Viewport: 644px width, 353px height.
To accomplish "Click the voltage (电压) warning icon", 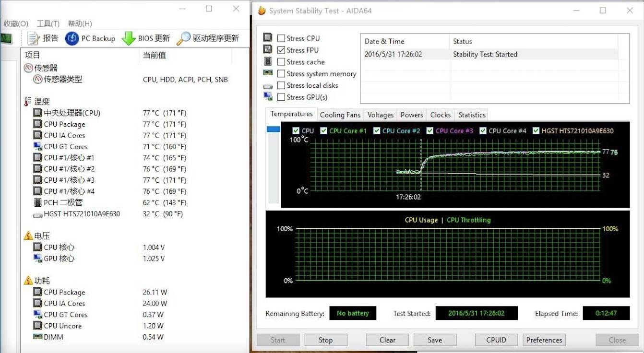I will pyautogui.click(x=28, y=236).
